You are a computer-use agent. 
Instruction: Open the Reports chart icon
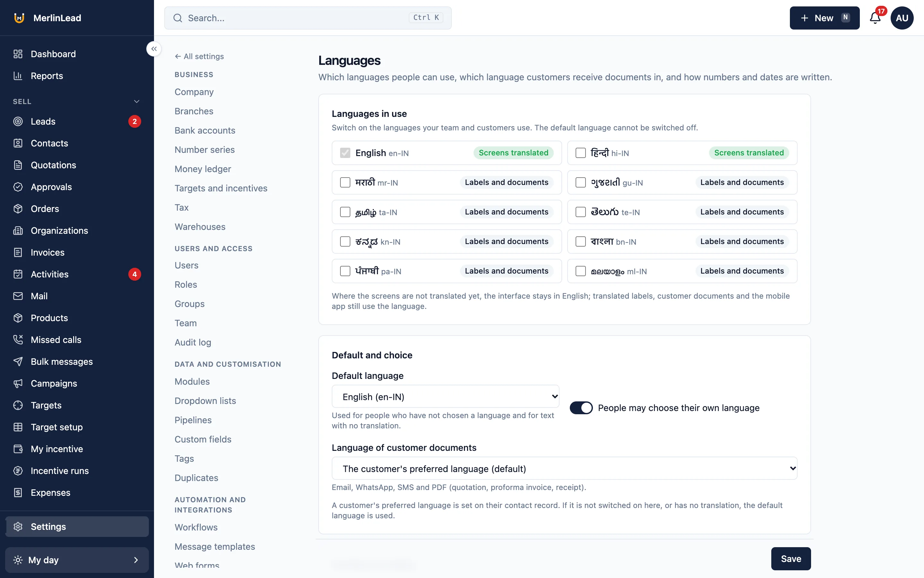(x=18, y=76)
